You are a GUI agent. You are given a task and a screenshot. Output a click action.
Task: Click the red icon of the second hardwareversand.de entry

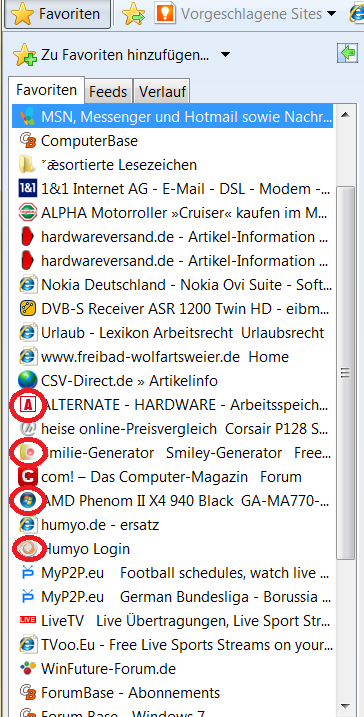click(x=28, y=261)
